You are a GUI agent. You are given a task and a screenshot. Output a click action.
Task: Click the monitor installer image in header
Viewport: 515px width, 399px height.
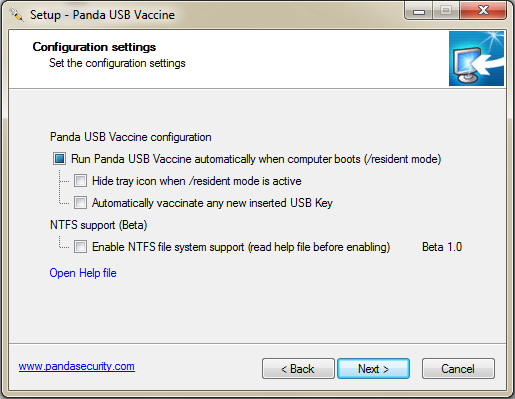click(476, 59)
